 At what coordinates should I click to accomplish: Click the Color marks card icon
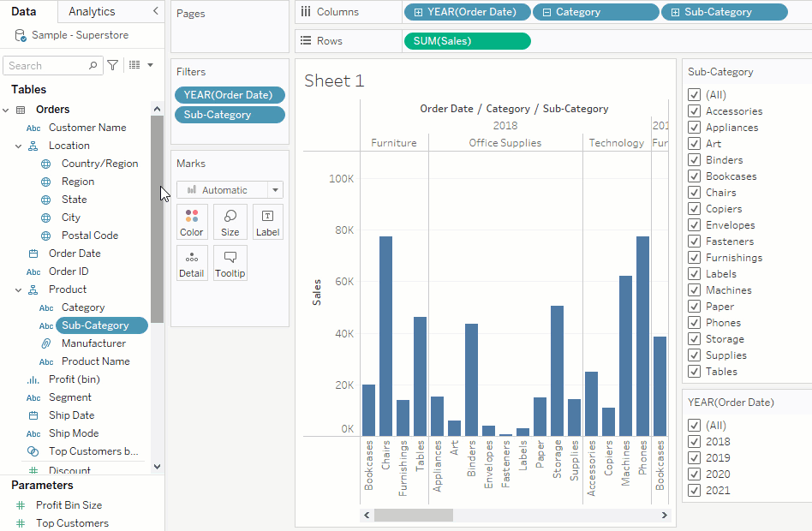coord(192,221)
